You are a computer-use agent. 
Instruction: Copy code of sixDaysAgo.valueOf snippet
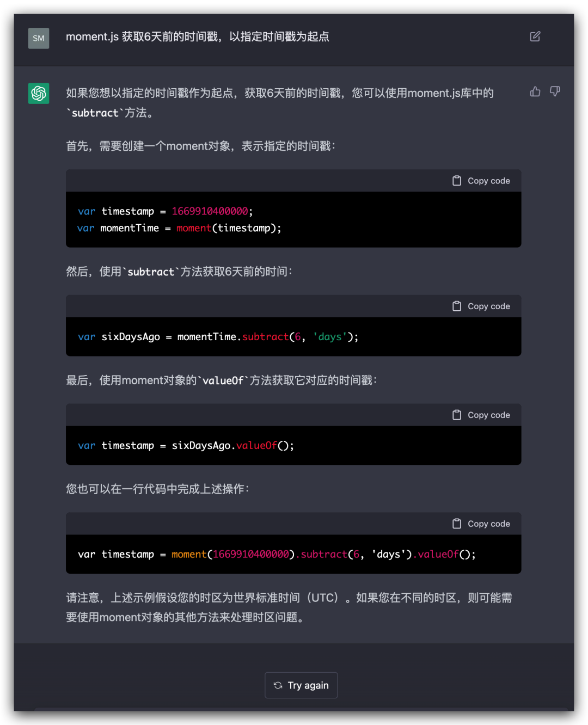point(481,415)
